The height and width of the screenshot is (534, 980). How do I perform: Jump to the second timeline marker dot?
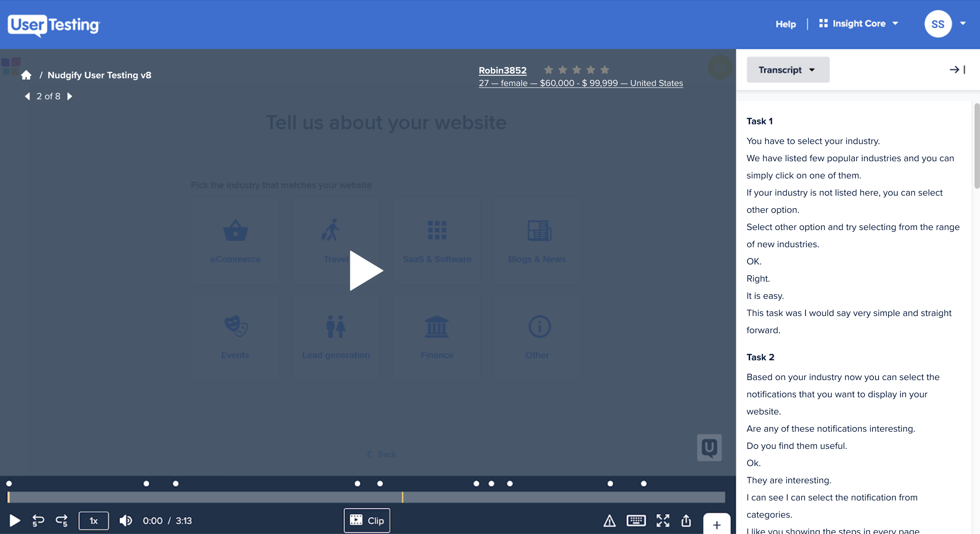[x=146, y=484]
